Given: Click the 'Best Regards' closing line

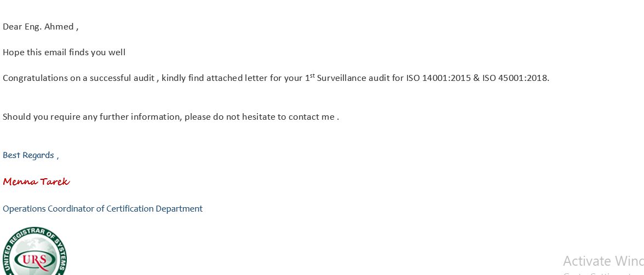Looking at the screenshot, I should (x=31, y=155).
